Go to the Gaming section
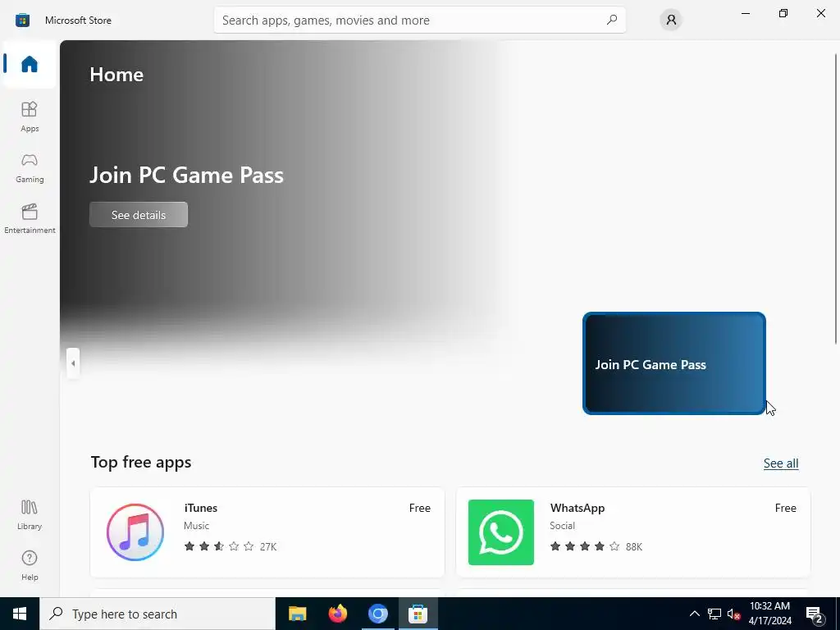The height and width of the screenshot is (630, 840). [x=30, y=167]
